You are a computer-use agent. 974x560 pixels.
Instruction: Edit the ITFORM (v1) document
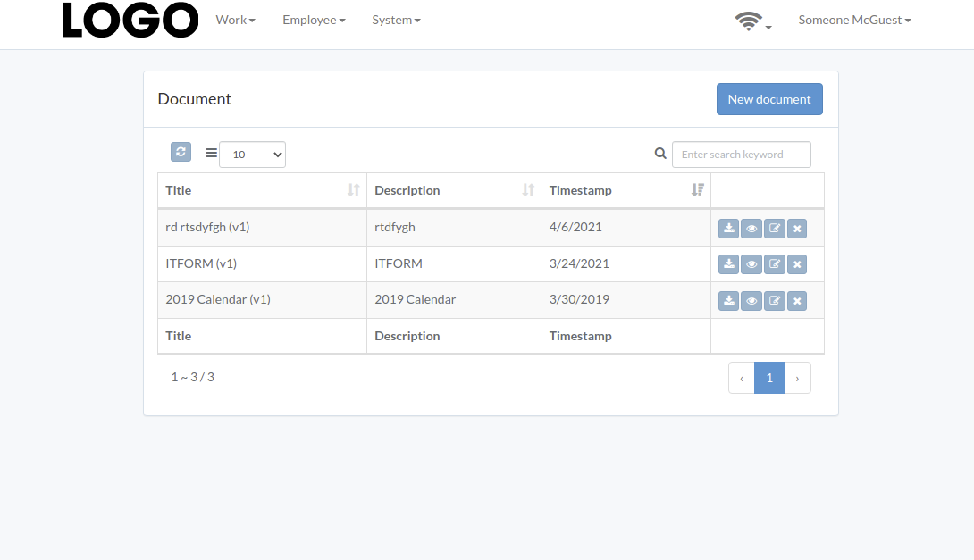point(775,264)
